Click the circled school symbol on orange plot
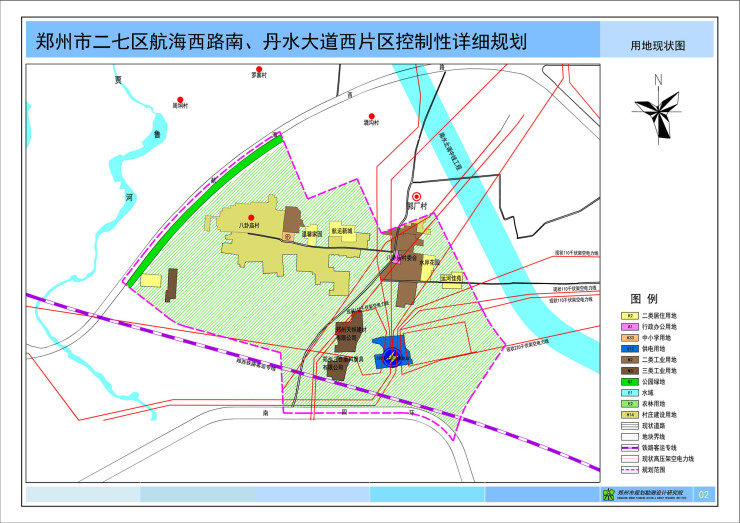740x523 pixels. (286, 237)
